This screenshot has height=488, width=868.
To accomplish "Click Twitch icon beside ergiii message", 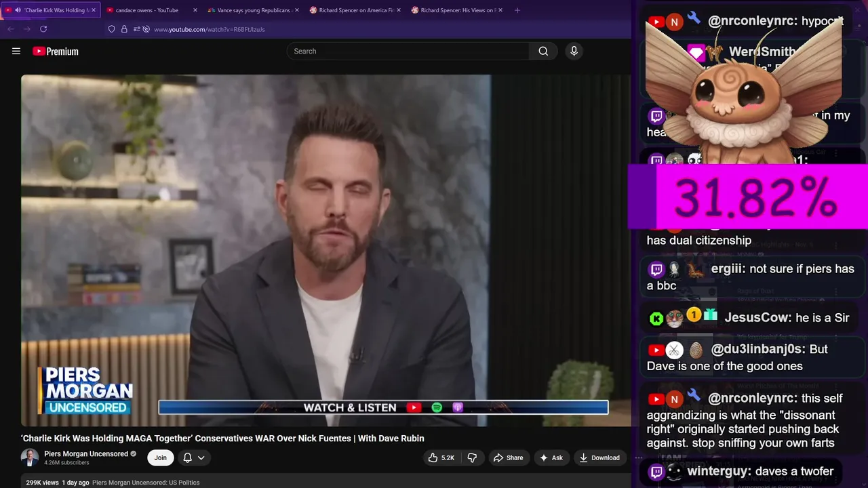I will 656,270.
